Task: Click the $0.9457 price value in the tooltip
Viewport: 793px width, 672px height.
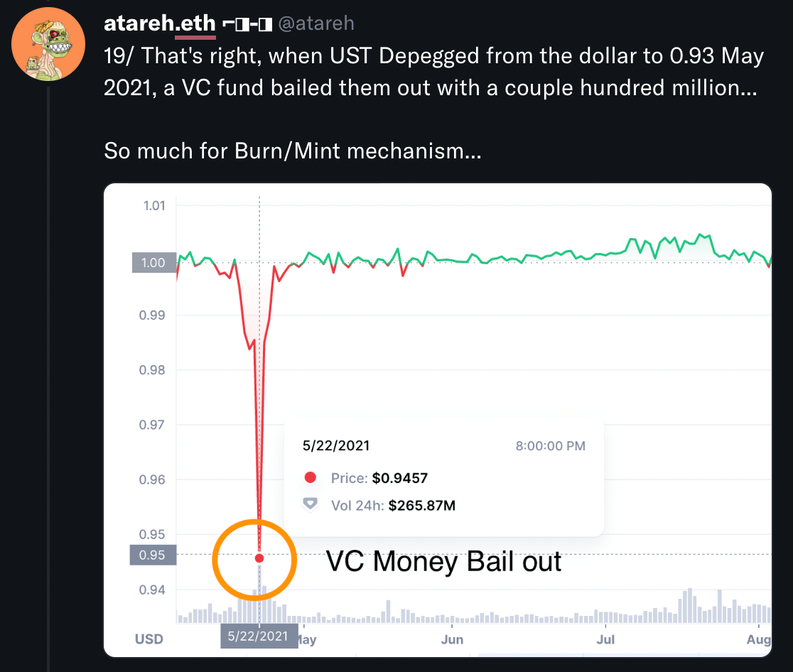Action: 400,478
